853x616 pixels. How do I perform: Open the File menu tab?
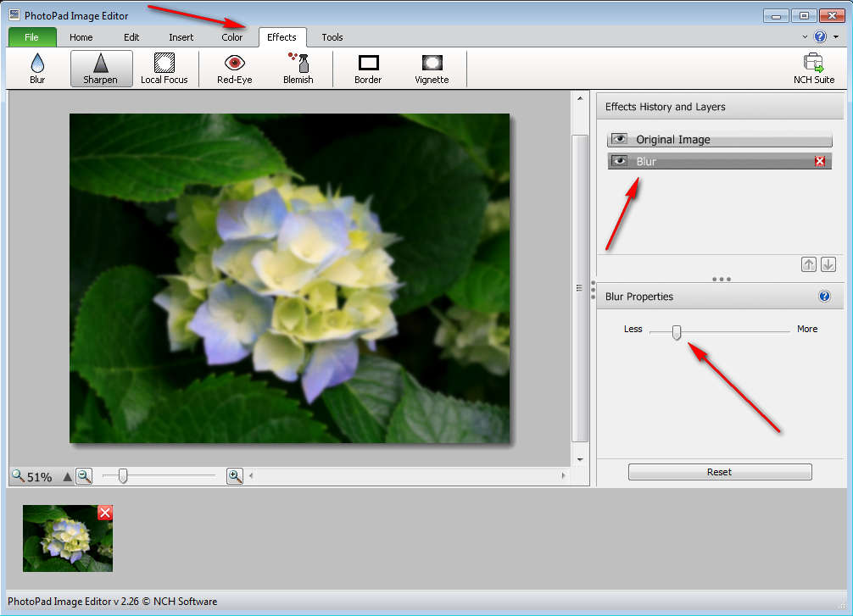32,37
